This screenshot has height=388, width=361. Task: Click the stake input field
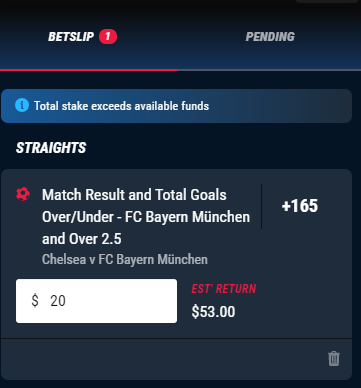[x=96, y=301]
